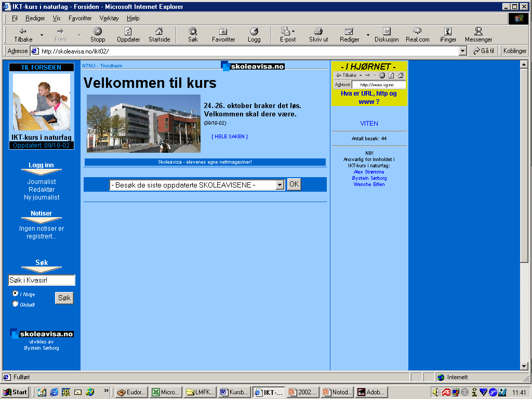The height and width of the screenshot is (399, 532).
Task: Click the Windows Start button
Action: coord(16,392)
